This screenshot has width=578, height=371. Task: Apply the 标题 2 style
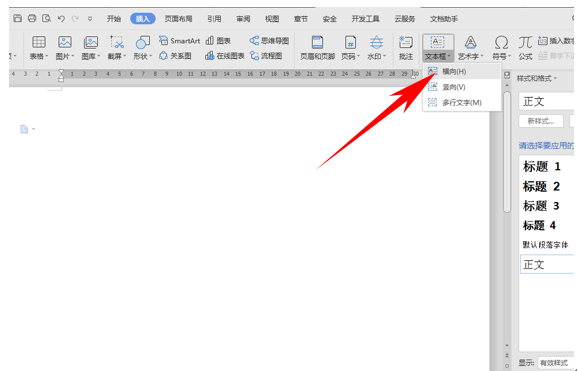pyautogui.click(x=542, y=186)
